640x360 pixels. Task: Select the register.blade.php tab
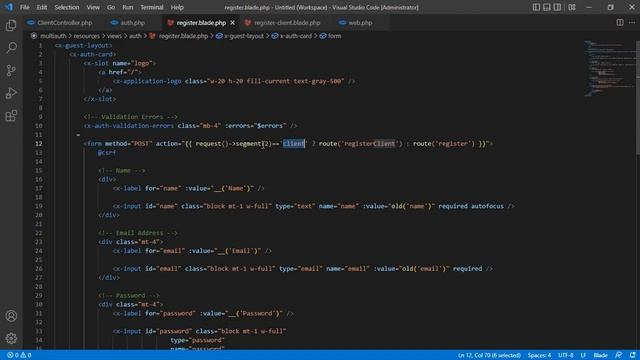pos(201,22)
